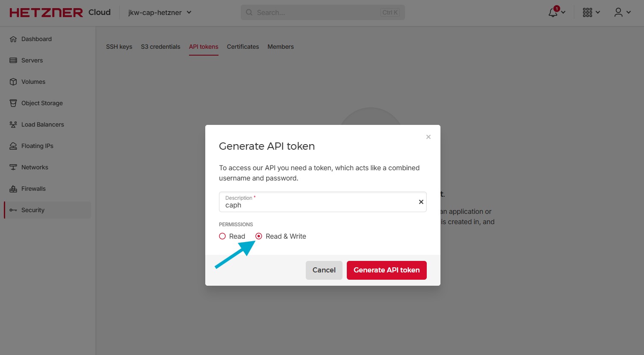Navigate to Servers via sidebar icon
The image size is (644, 355).
32,60
